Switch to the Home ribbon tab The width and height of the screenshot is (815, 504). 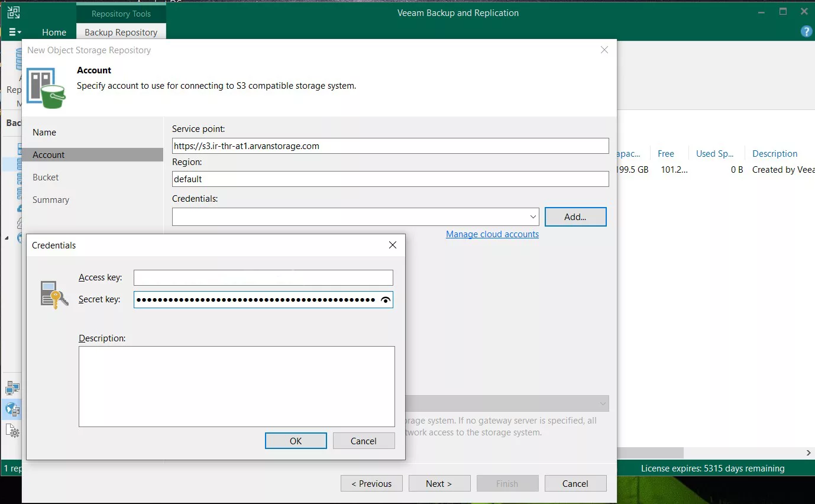54,33
